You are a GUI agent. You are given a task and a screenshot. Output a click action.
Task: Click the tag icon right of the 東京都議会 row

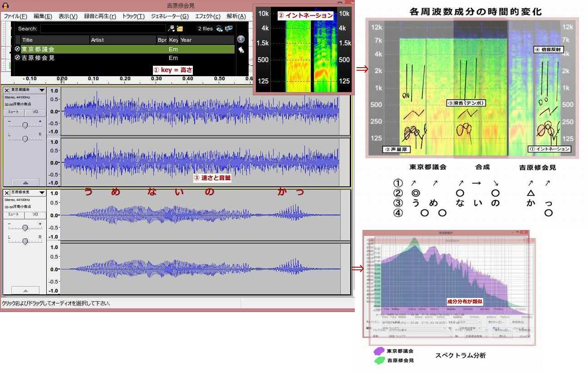pos(241,49)
